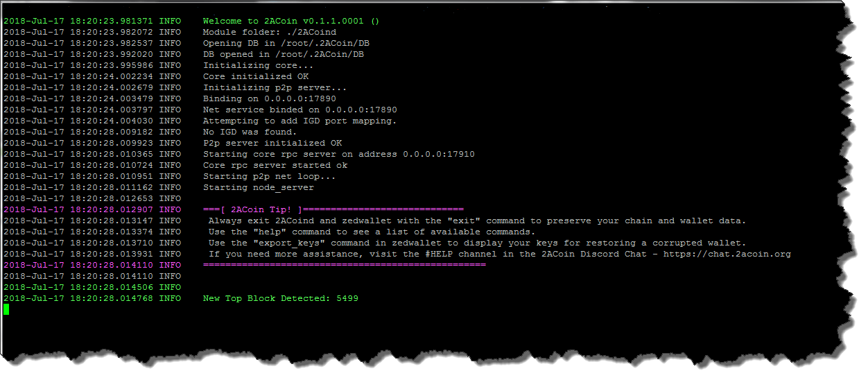This screenshot has width=868, height=380.
Task: Click the "Initializing core..." message
Action: [258, 65]
